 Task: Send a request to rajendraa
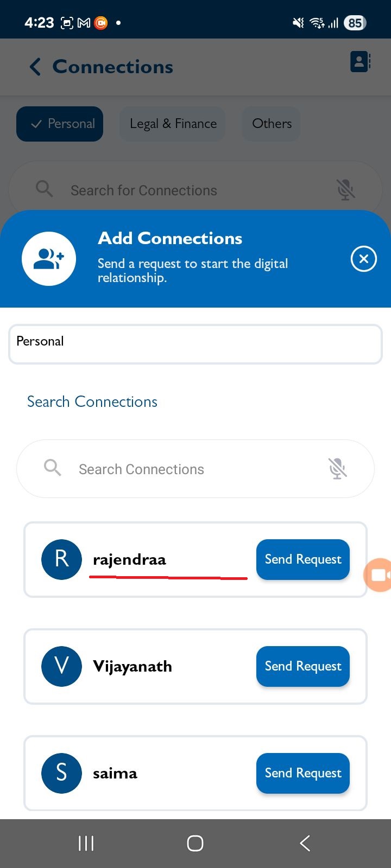pyautogui.click(x=303, y=559)
